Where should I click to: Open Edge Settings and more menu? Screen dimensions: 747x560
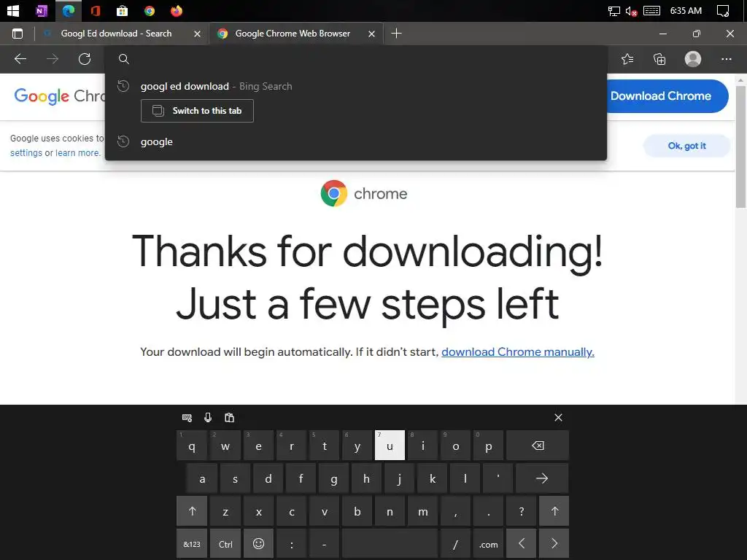tap(726, 59)
